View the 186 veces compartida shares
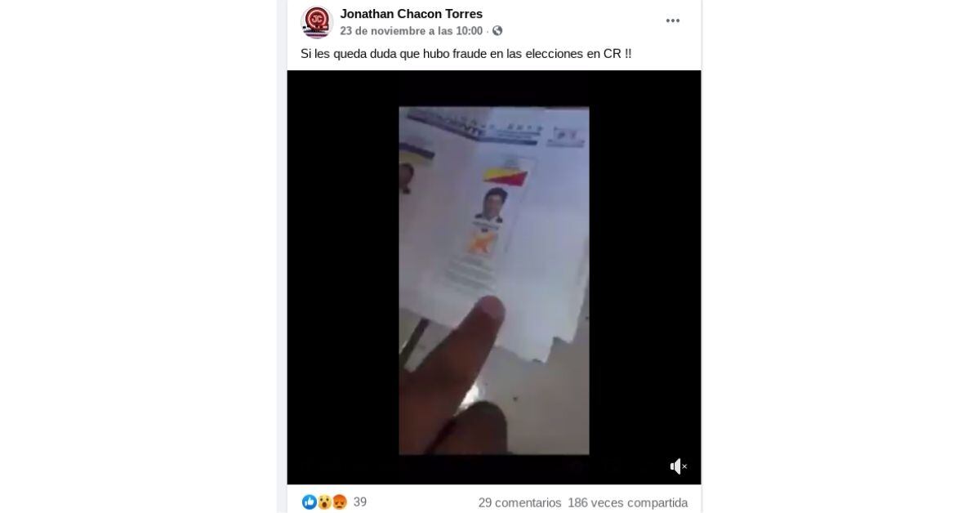 (x=628, y=503)
